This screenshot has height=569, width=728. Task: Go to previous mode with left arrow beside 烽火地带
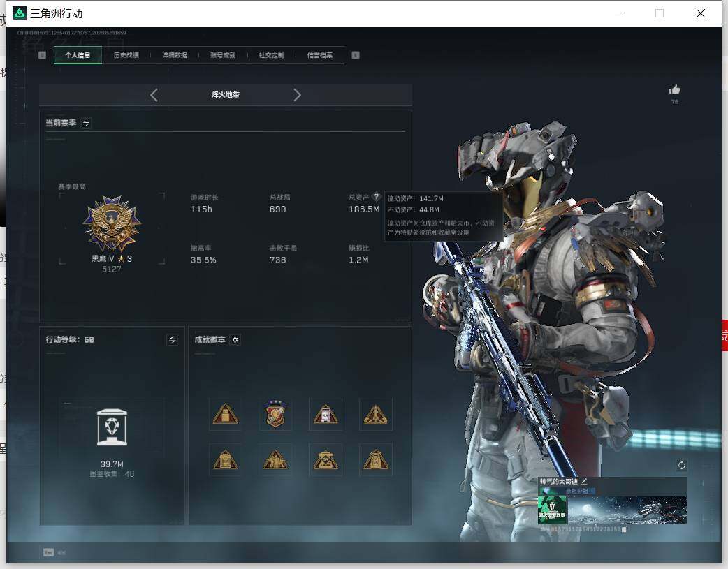point(154,95)
